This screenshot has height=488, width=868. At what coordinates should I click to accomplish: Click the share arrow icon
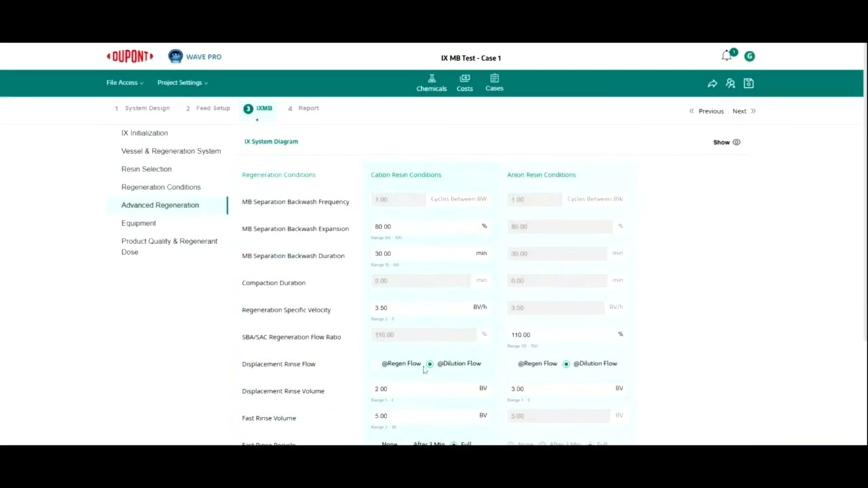click(x=712, y=83)
